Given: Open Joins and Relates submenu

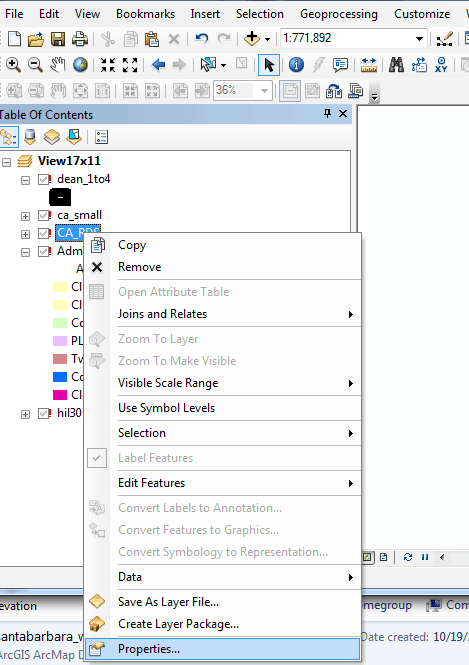Looking at the screenshot, I should click(223, 314).
